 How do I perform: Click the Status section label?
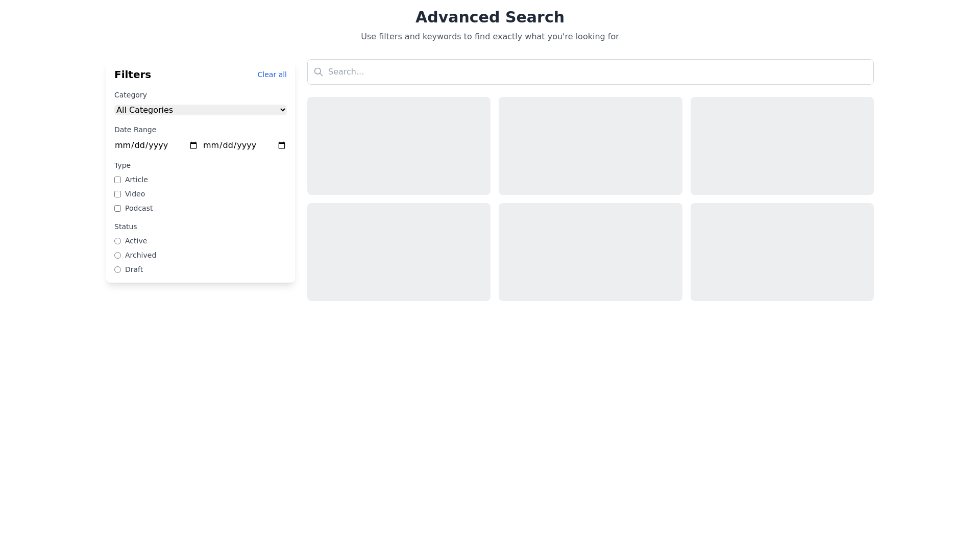coord(126,227)
